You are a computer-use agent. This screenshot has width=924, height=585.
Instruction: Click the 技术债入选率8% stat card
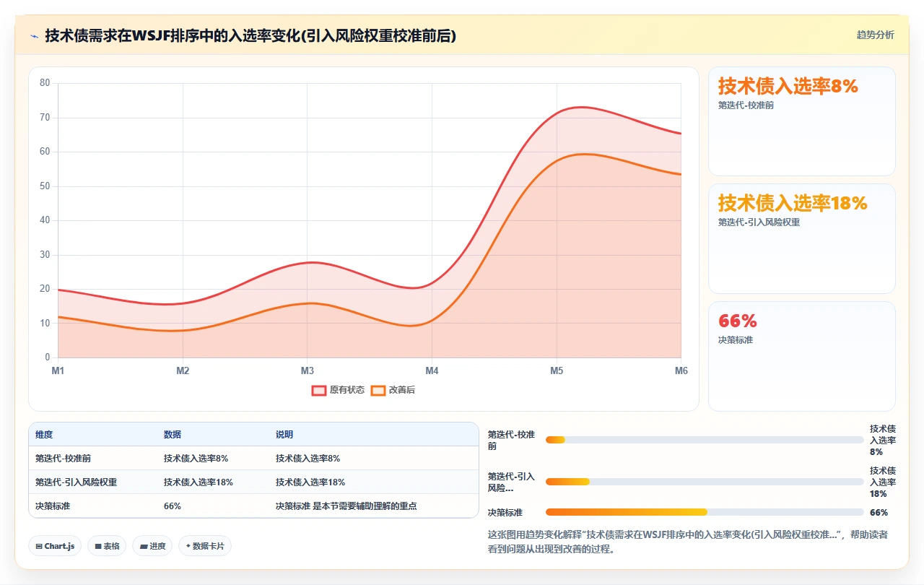click(802, 121)
